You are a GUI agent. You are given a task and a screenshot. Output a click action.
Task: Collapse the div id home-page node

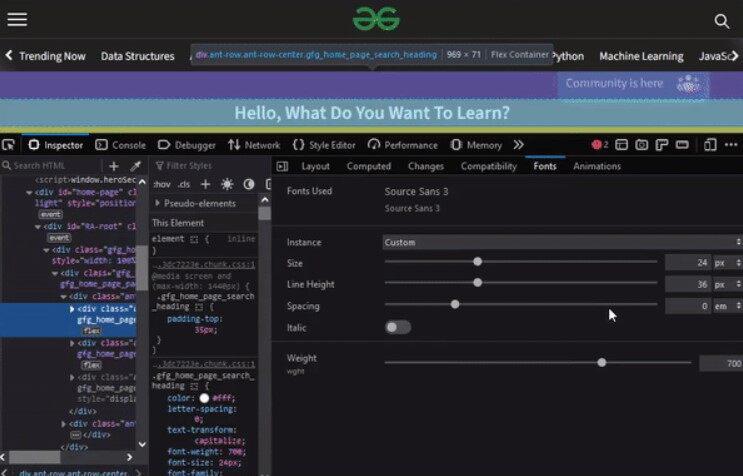(x=29, y=192)
